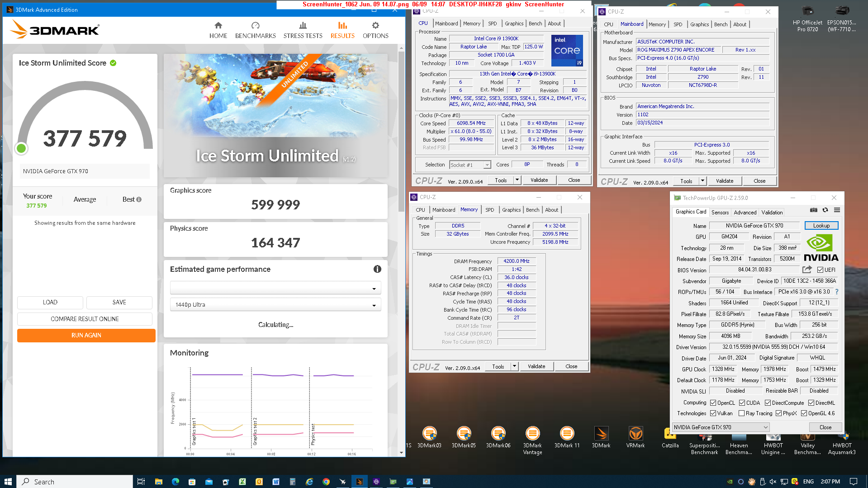
Task: Open Google Chrome from taskbar
Action: 326,482
